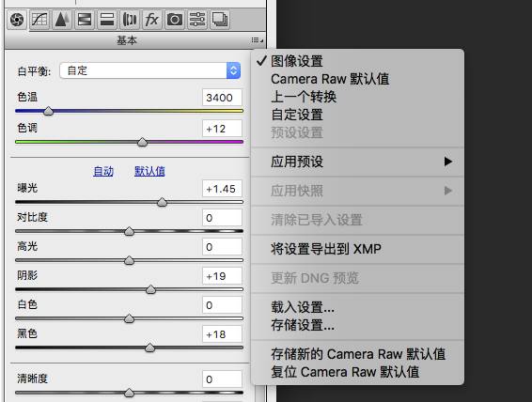The width and height of the screenshot is (532, 402).
Task: Click the 白平衡 label
Action: pos(34,71)
